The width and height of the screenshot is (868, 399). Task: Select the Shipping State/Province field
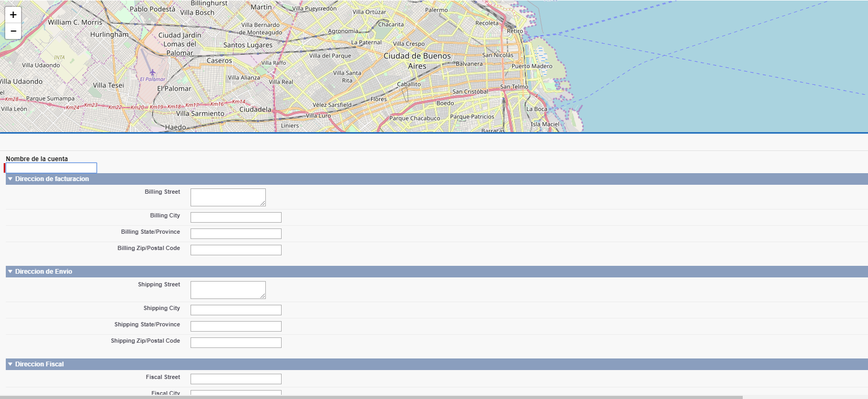coord(236,326)
